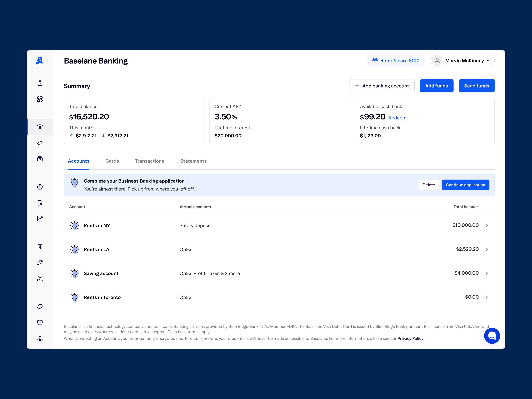This screenshot has height=399, width=532.
Task: Click OpEx, Profit, Taxes & 2 more
Action: point(210,273)
